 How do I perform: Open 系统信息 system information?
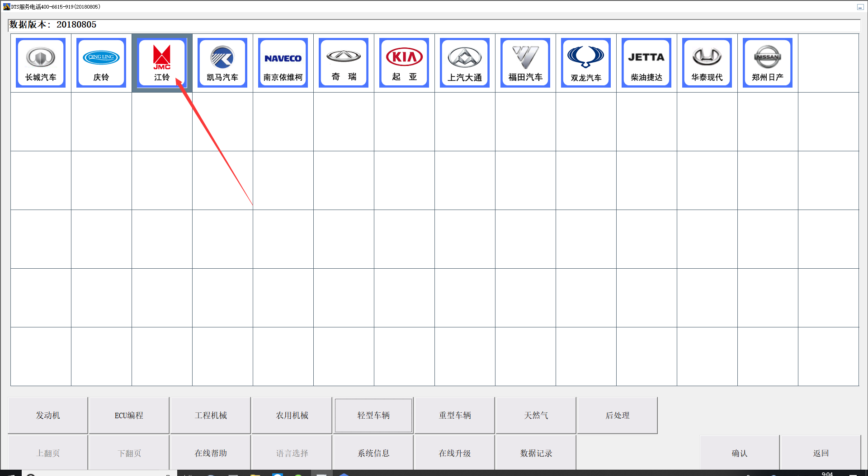[x=373, y=453]
